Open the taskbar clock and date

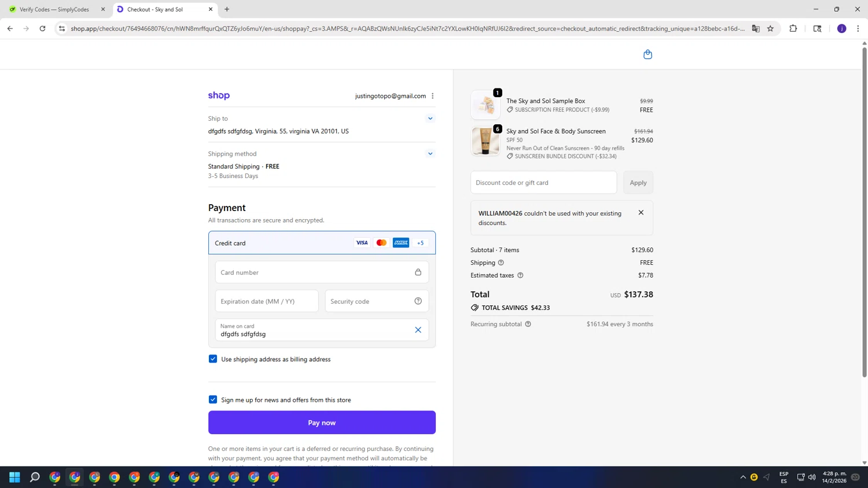click(x=834, y=477)
